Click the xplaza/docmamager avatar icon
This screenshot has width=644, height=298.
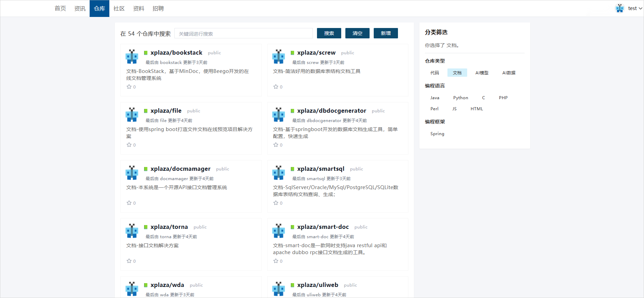point(132,173)
